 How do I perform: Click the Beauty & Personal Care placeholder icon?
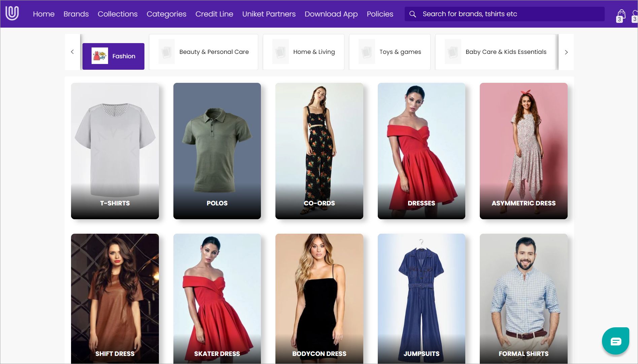pyautogui.click(x=167, y=52)
